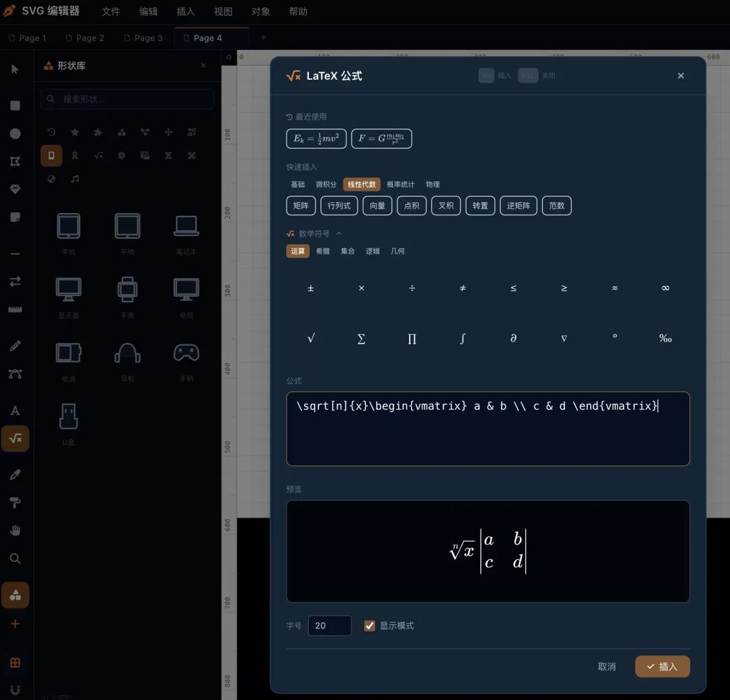Click the 搜索形状 search field

[x=128, y=99]
